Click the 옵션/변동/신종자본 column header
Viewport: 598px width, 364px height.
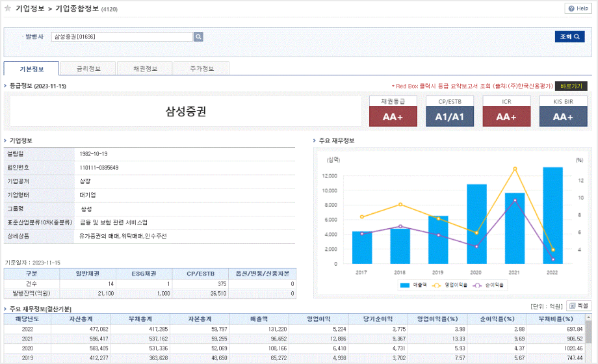point(263,274)
